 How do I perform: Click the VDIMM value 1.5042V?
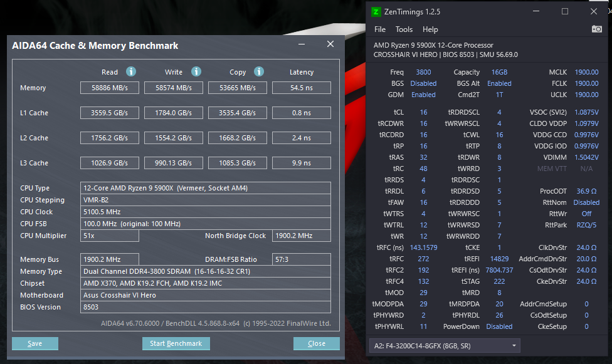(586, 157)
